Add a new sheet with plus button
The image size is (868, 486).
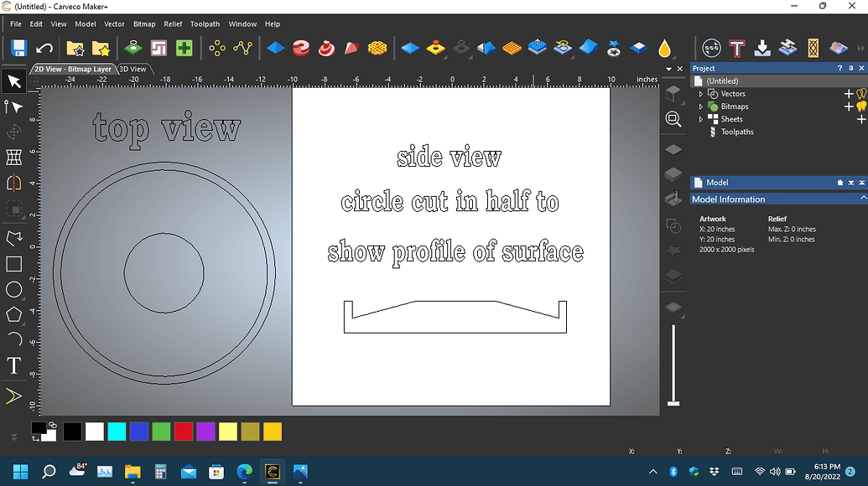tap(860, 119)
